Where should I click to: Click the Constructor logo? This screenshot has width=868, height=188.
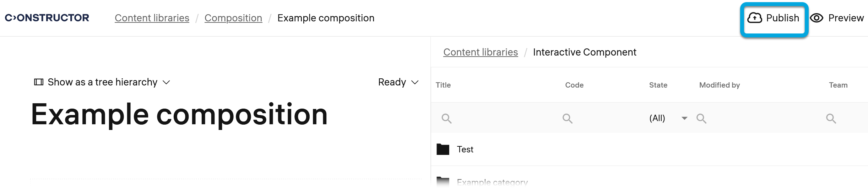coord(47,18)
